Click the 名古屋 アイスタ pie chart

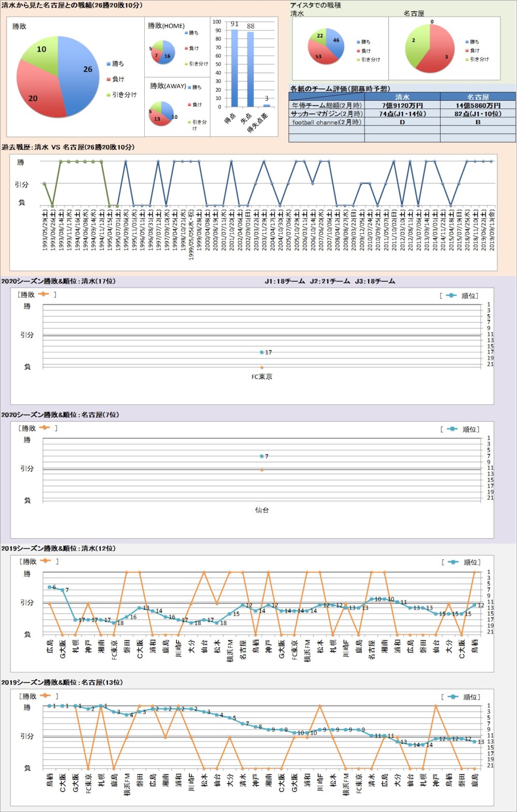click(430, 49)
